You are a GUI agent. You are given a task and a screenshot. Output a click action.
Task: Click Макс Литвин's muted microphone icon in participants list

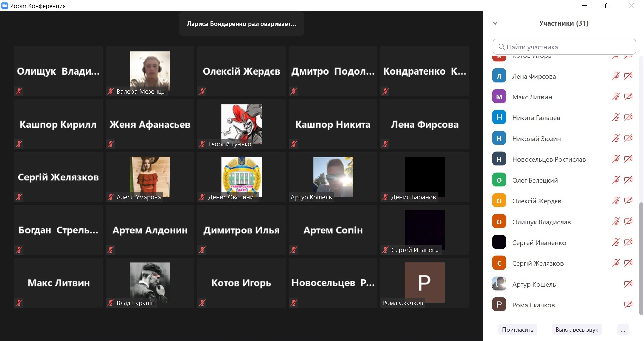616,97
